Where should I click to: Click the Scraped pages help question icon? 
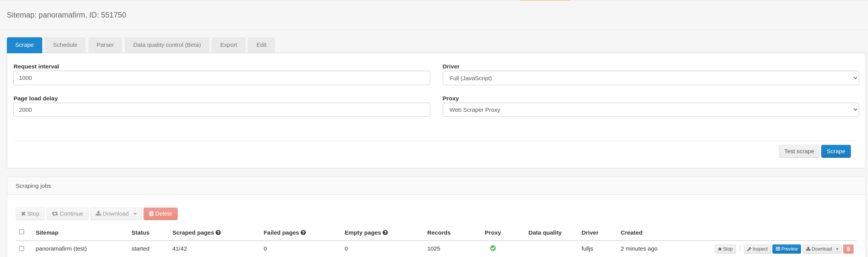[x=218, y=233]
